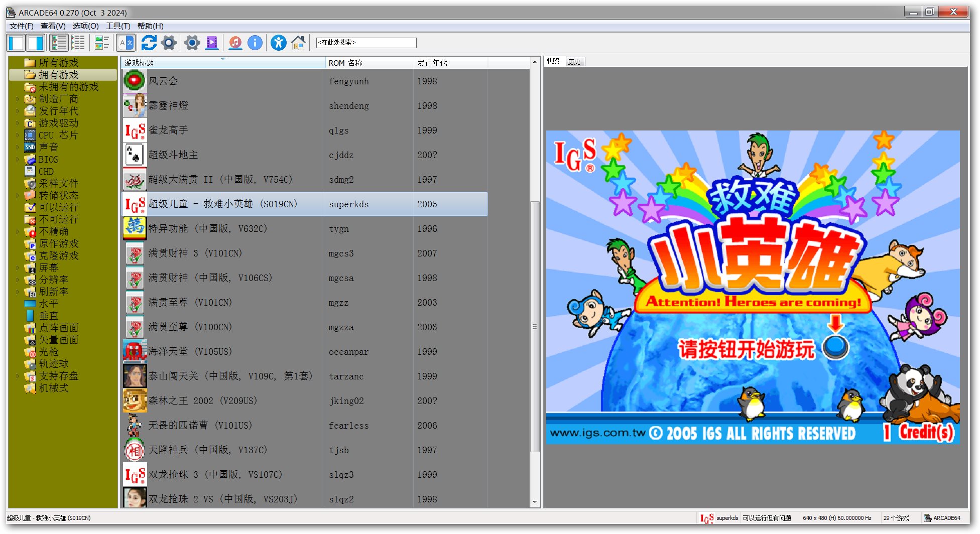Viewport: 980px width, 534px height.
Task: Select the 可以运行 filter
Action: (x=52, y=207)
